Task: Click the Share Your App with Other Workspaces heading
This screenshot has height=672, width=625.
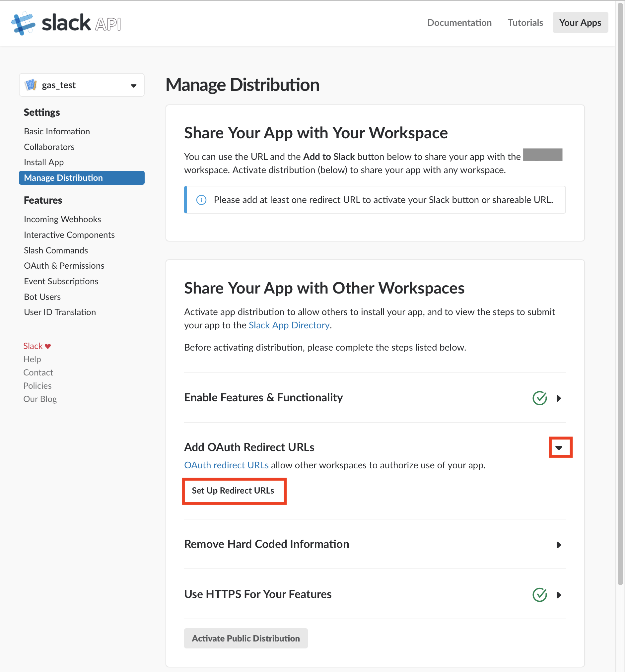Action: pyautogui.click(x=324, y=288)
